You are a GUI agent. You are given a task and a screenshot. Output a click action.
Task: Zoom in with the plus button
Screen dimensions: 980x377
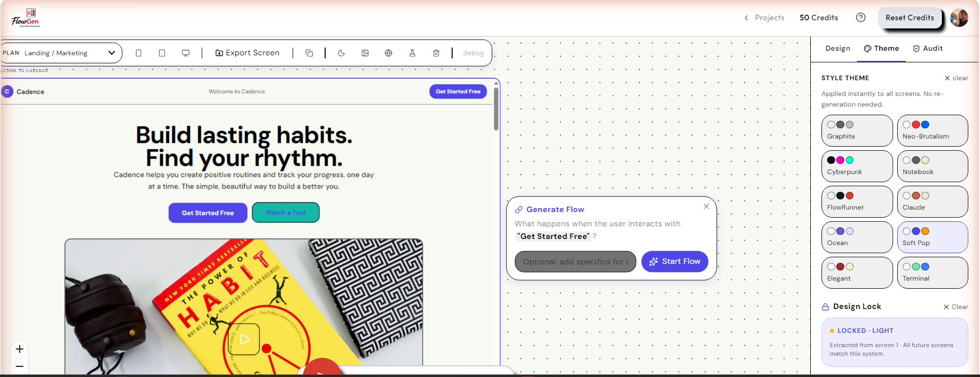[x=19, y=349]
